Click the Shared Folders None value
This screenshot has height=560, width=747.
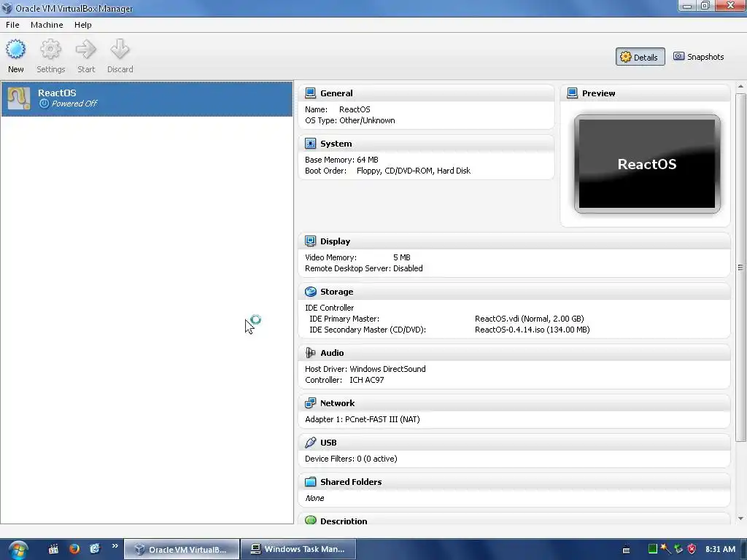click(314, 498)
